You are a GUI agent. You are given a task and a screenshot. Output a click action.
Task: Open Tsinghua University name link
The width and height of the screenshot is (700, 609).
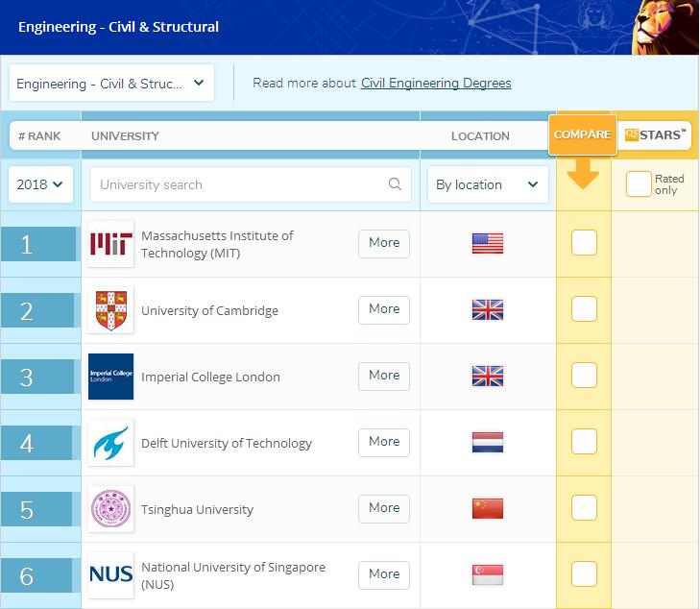click(x=197, y=509)
